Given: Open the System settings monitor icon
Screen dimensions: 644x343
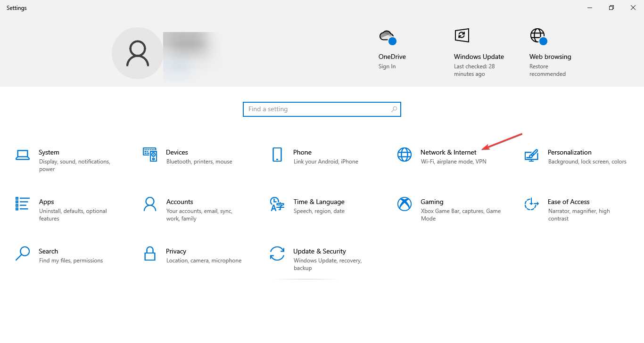Looking at the screenshot, I should tap(23, 155).
